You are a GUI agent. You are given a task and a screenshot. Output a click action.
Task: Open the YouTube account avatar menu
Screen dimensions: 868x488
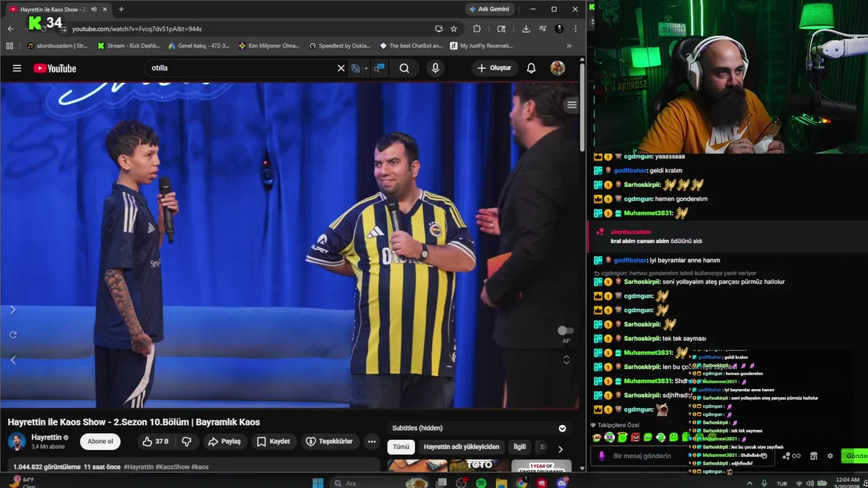(x=557, y=68)
